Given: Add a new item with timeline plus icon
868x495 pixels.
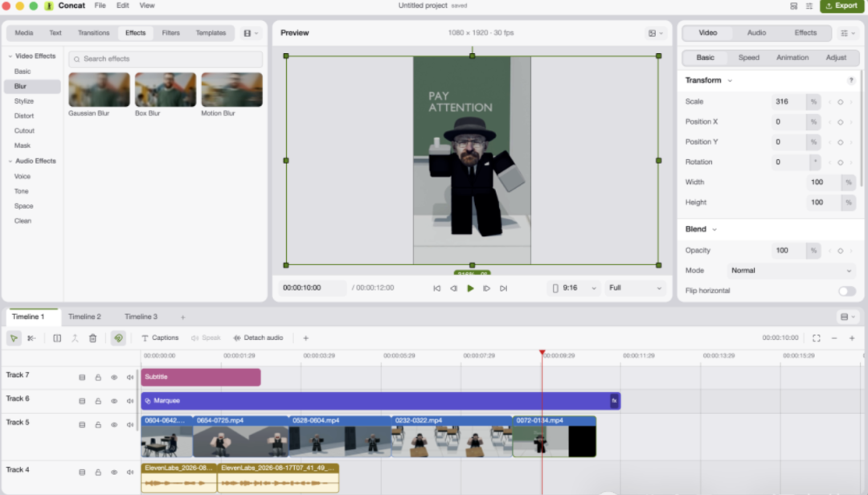Looking at the screenshot, I should point(305,337).
